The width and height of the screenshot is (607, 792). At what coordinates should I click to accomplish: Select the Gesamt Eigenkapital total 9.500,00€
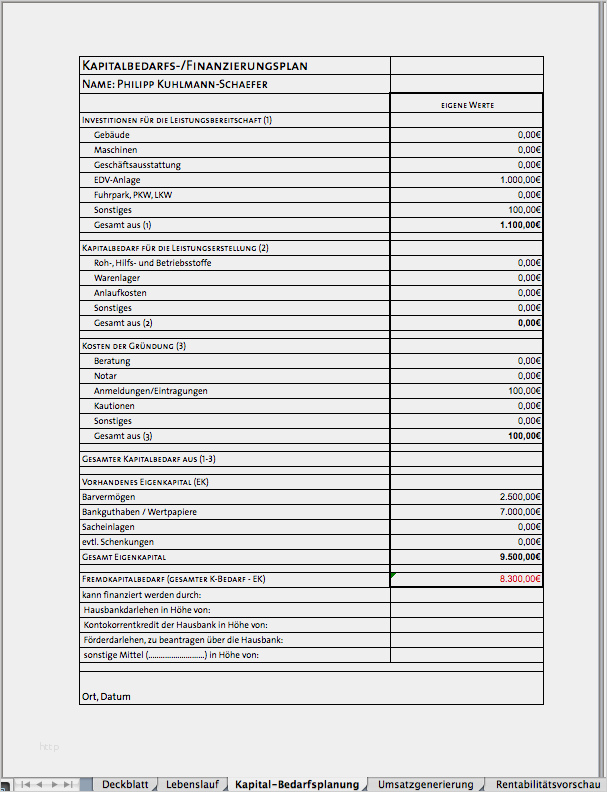click(x=466, y=557)
